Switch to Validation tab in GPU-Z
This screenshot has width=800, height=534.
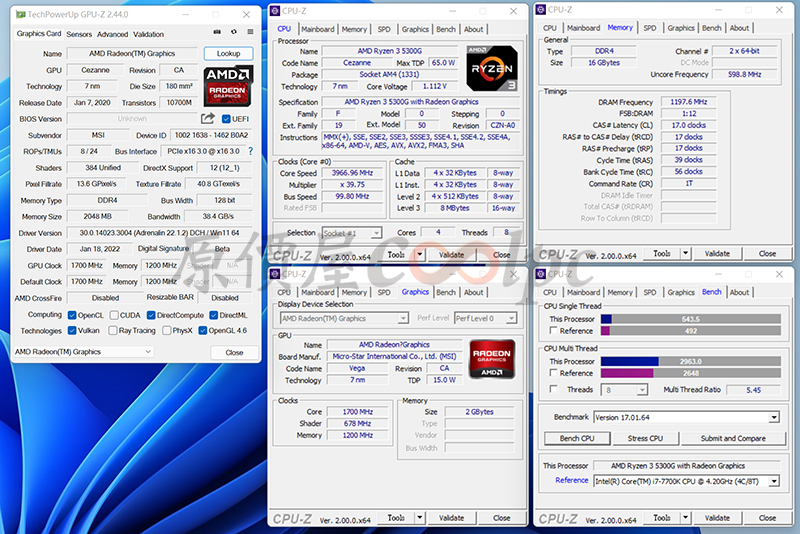[x=148, y=34]
